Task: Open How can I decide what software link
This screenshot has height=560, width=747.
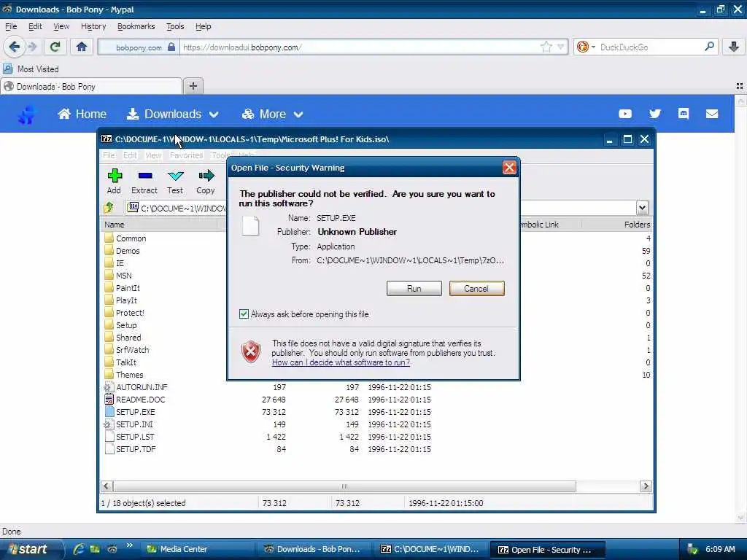Action: click(341, 362)
